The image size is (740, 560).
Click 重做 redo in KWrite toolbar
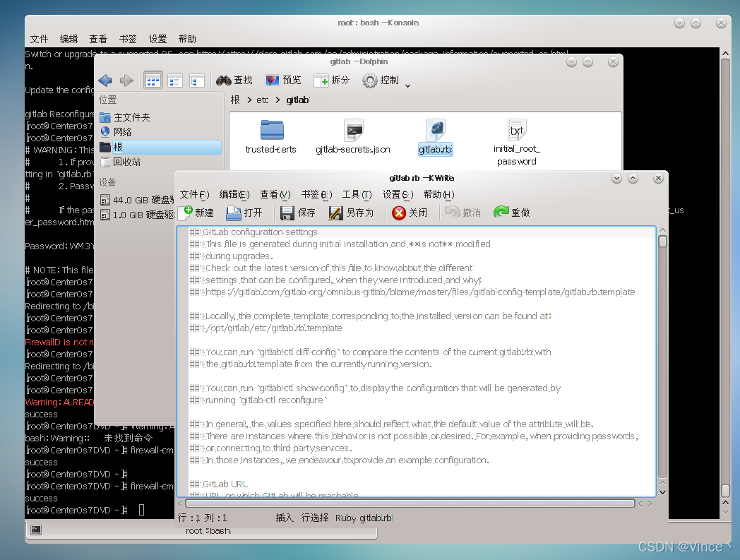(x=512, y=213)
